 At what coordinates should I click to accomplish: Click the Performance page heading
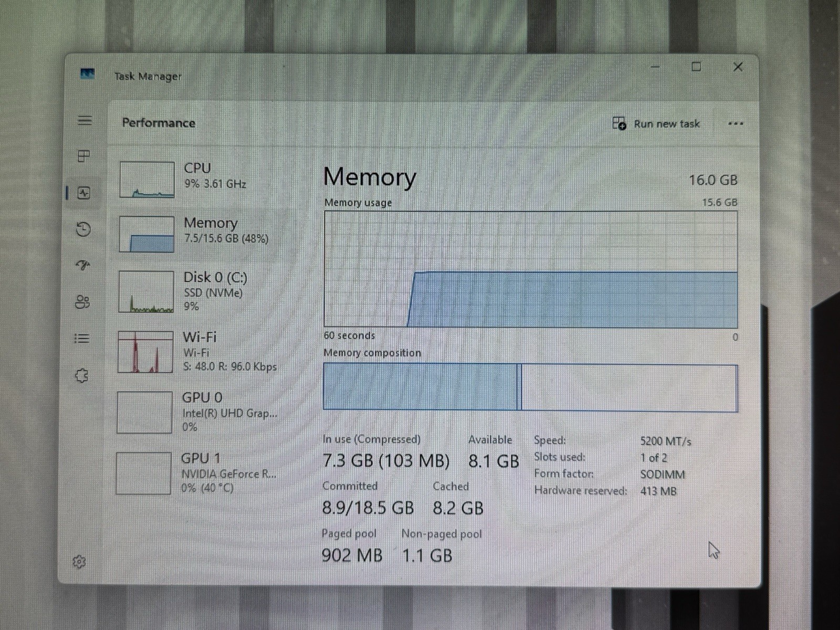coord(159,122)
